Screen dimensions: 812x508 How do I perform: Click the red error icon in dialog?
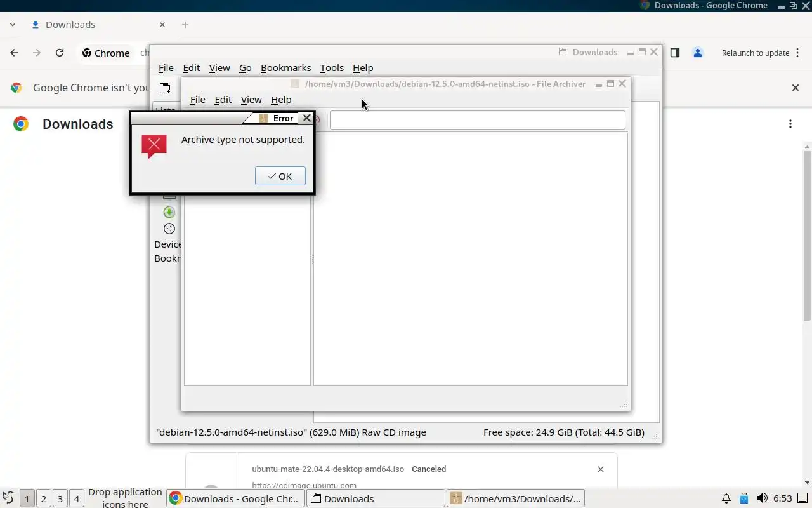tap(154, 146)
